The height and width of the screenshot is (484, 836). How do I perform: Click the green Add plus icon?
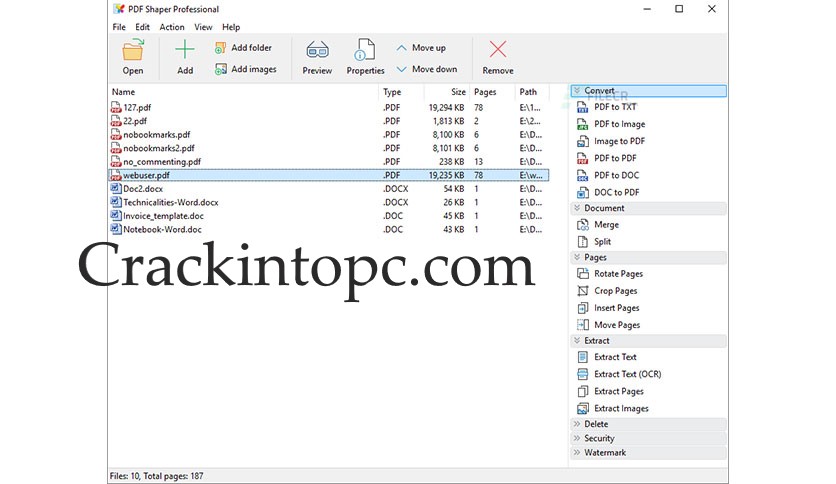click(184, 50)
